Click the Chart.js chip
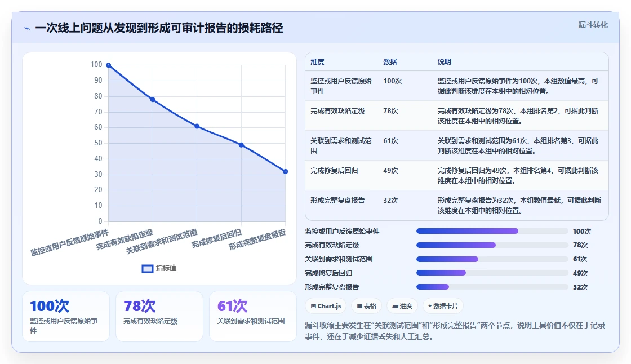Image resolution: width=631 pixels, height=364 pixels. 326,306
